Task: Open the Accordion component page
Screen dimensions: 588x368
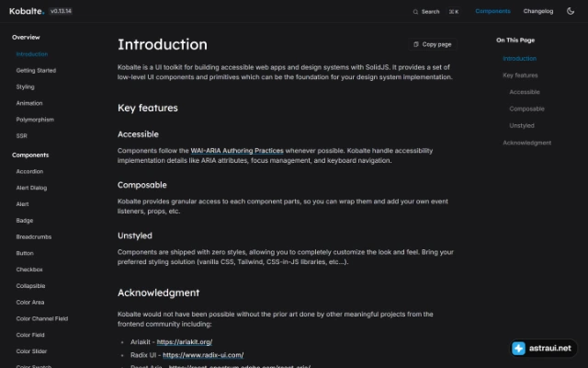Action: [29, 172]
